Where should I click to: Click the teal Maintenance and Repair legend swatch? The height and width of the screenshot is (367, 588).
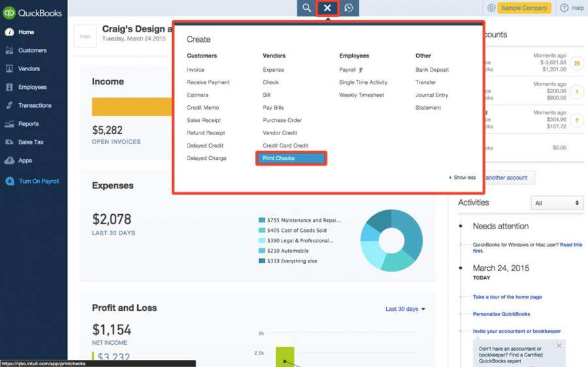[262, 221]
